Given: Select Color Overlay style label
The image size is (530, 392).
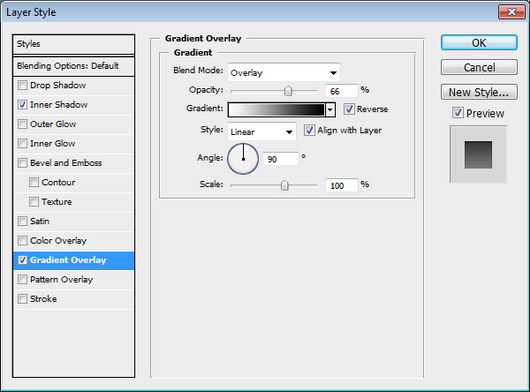Looking at the screenshot, I should point(58,241).
